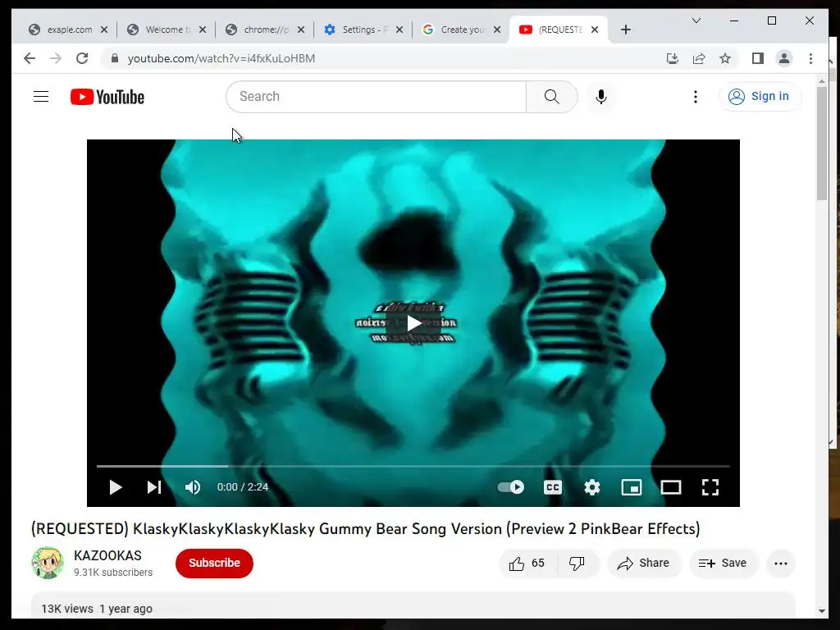
Task: Dislike the video with thumbs down
Action: tap(577, 563)
